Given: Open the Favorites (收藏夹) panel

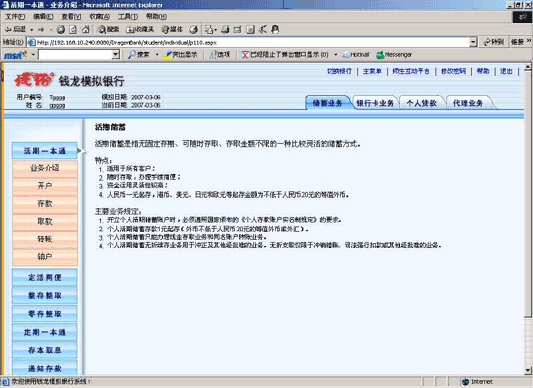Looking at the screenshot, I should [140, 30].
